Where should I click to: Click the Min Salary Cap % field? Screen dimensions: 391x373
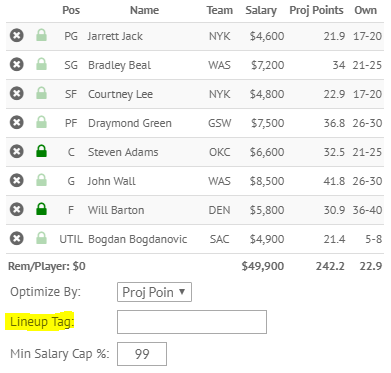(x=142, y=354)
